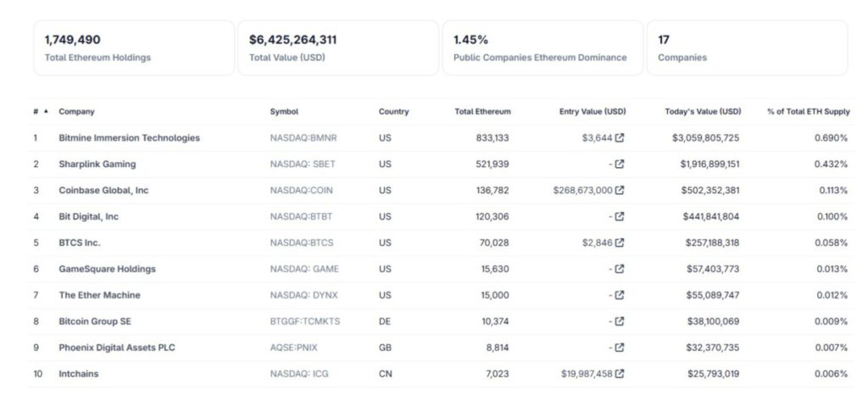Sort by Total Ethereum column header
Viewport: 868px width, 402px height.
482,112
